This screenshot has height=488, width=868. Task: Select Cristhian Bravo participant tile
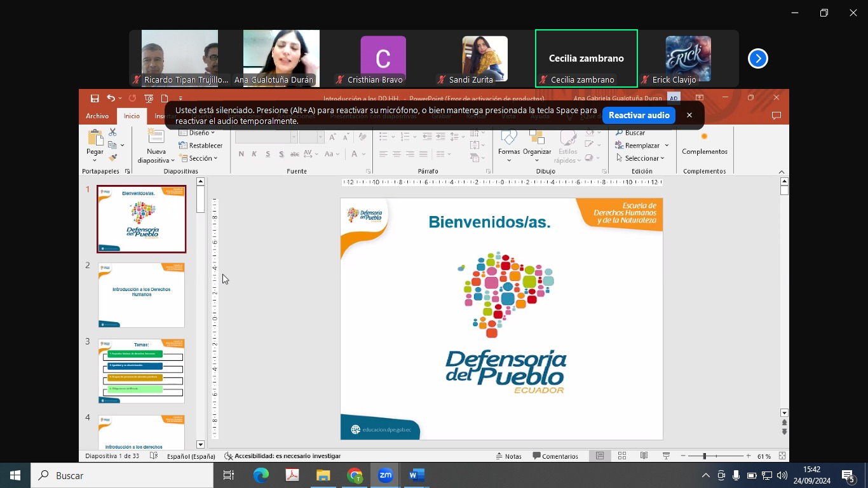coord(383,58)
